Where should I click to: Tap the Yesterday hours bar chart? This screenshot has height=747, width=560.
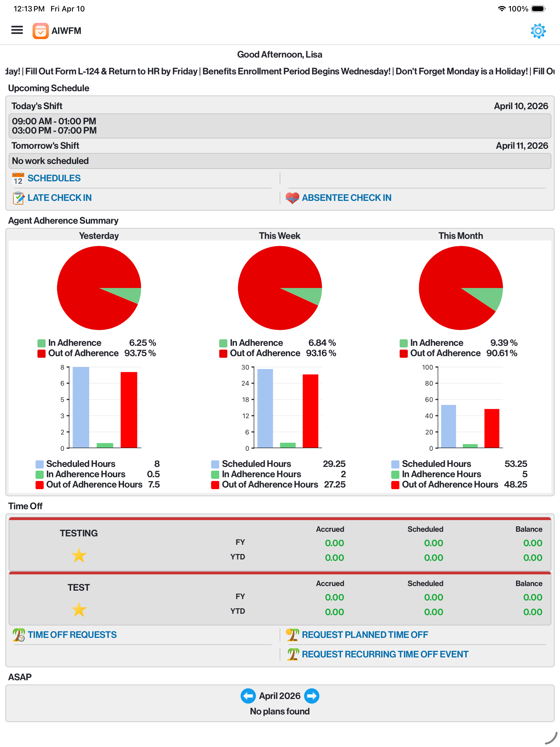pyautogui.click(x=101, y=408)
